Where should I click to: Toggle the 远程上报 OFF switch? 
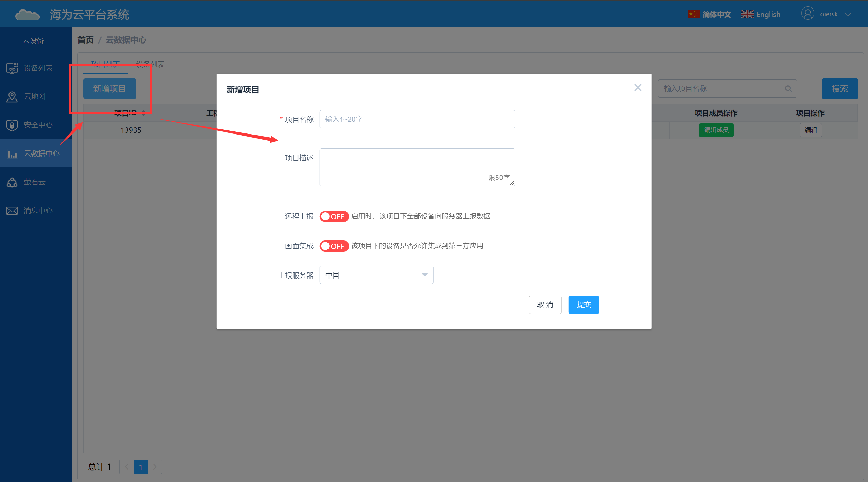click(x=334, y=215)
